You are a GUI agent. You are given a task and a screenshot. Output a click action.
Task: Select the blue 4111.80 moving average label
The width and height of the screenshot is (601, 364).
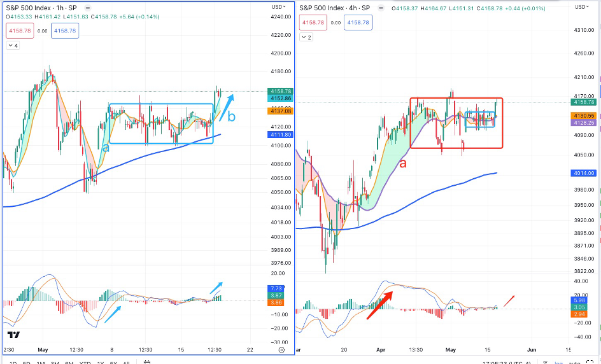(281, 134)
